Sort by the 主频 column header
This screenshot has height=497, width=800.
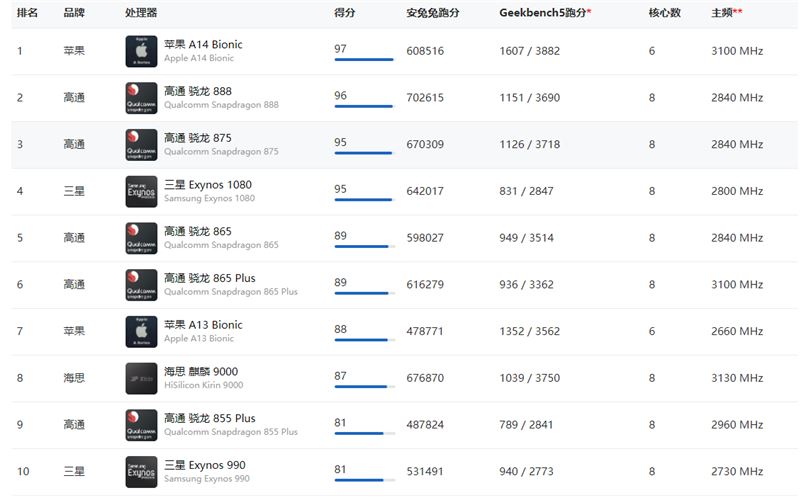point(727,13)
